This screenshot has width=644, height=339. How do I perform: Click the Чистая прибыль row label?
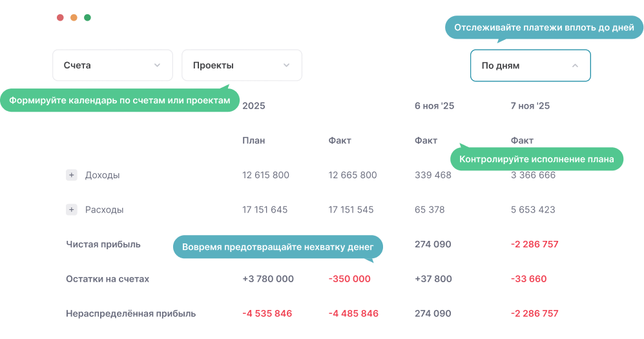[x=103, y=244]
